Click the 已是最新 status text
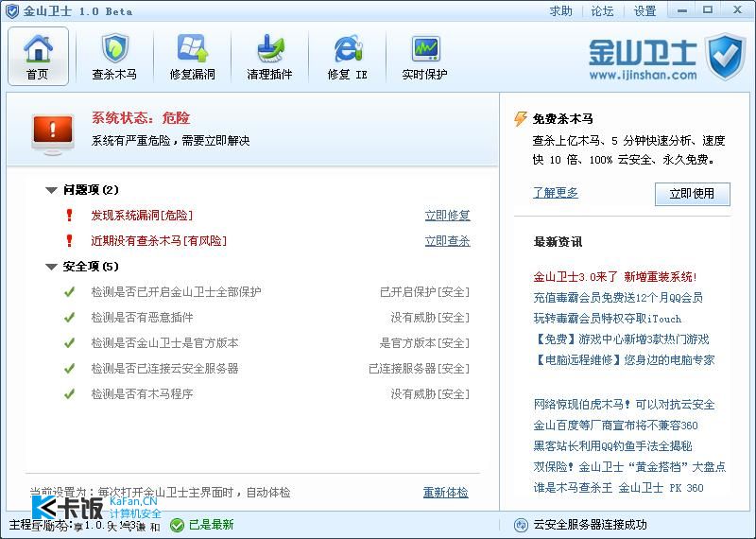Screen dimensions: 756x539 coord(211,525)
